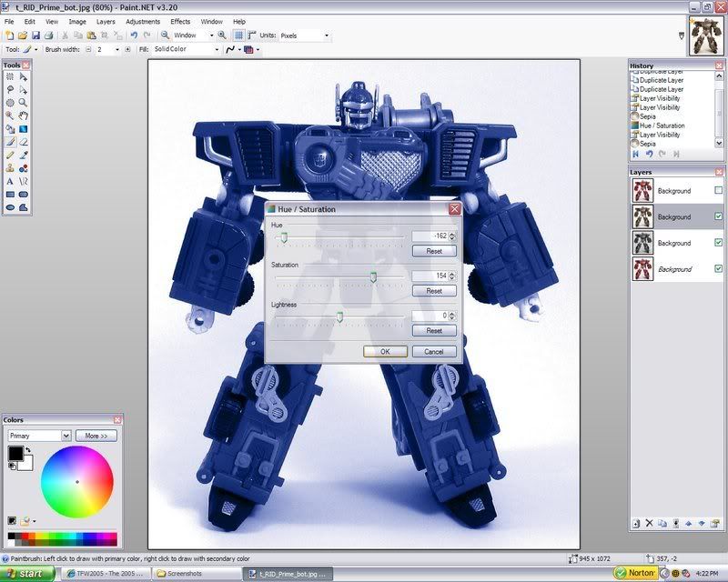Click the Save toolbar icon
Image resolution: width=728 pixels, height=582 pixels.
tap(35, 35)
